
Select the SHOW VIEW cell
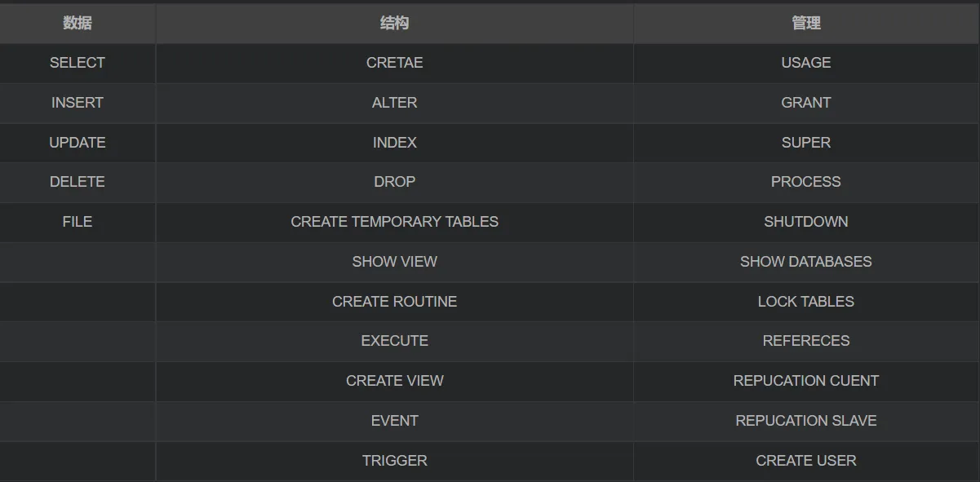[x=394, y=262]
